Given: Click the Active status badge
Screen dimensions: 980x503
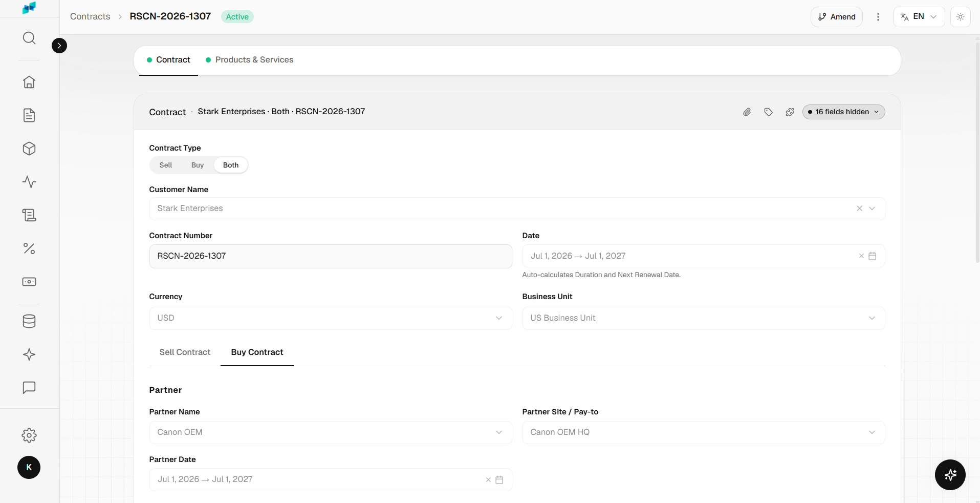Looking at the screenshot, I should click(x=237, y=17).
